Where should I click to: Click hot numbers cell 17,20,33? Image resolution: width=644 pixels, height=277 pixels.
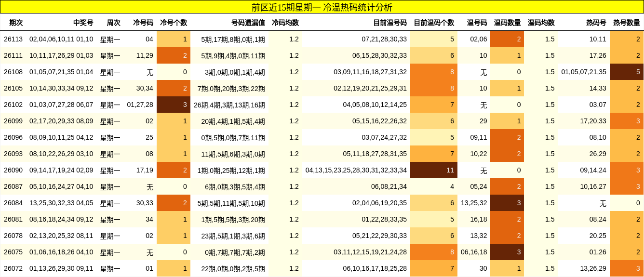593,121
